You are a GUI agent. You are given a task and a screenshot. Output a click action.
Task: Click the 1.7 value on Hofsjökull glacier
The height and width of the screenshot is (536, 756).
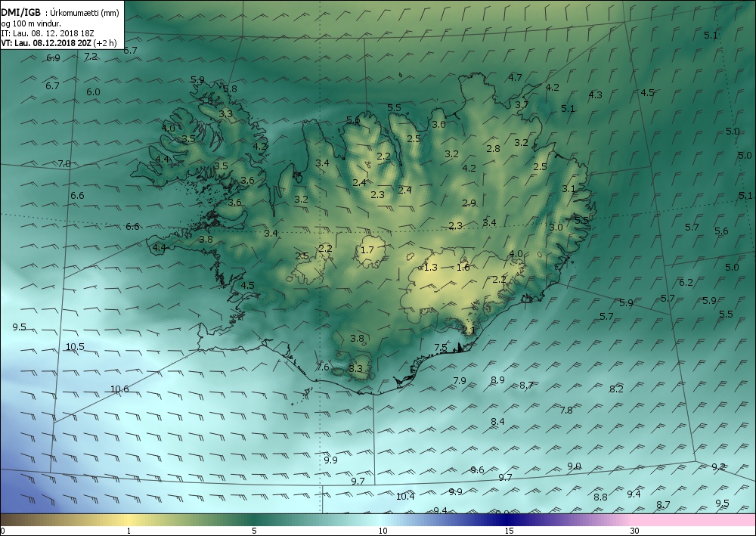[x=367, y=249]
